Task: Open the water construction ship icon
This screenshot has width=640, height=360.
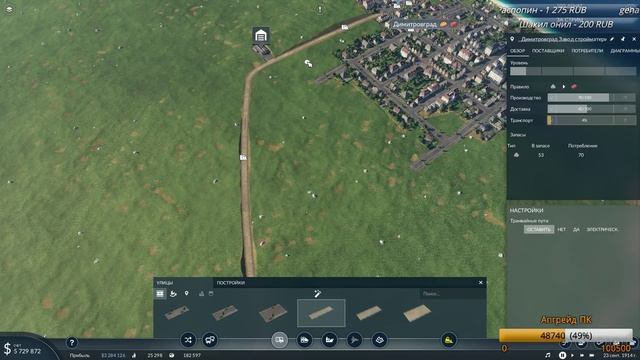Action: click(329, 340)
